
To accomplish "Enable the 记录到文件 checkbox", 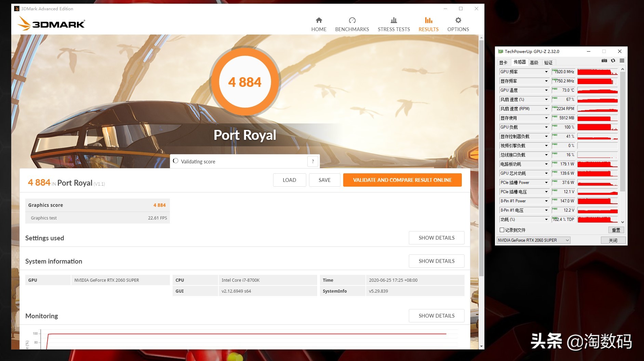I will [502, 230].
